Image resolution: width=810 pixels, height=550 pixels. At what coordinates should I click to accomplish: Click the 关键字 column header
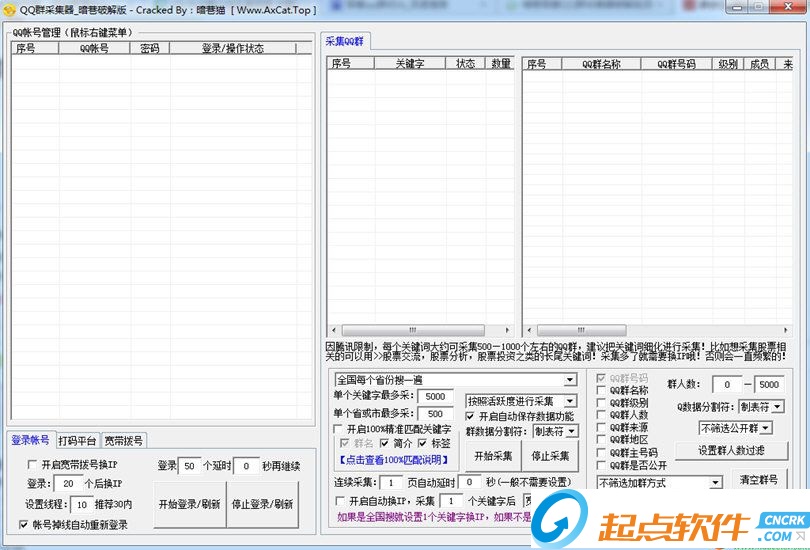point(410,64)
